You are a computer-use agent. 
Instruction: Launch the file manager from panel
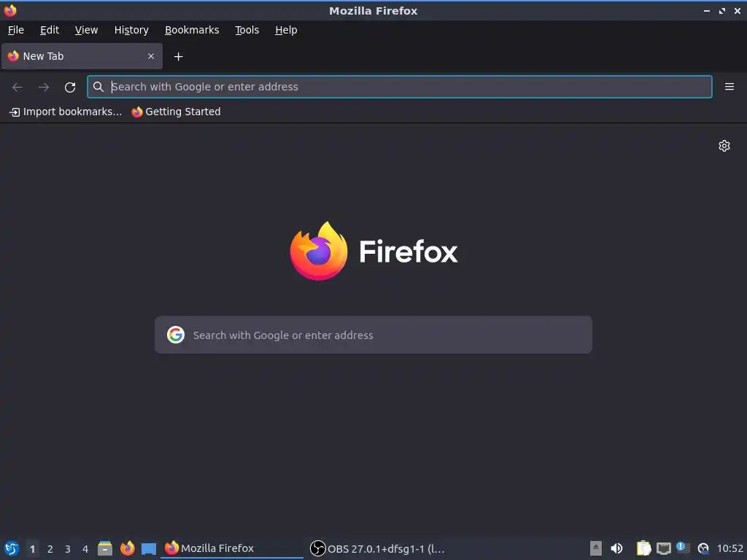click(105, 548)
